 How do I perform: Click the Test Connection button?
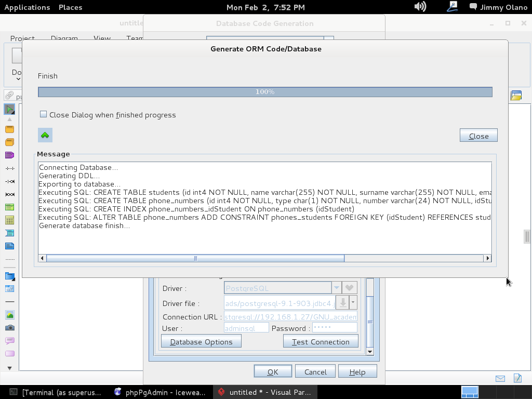pos(321,341)
